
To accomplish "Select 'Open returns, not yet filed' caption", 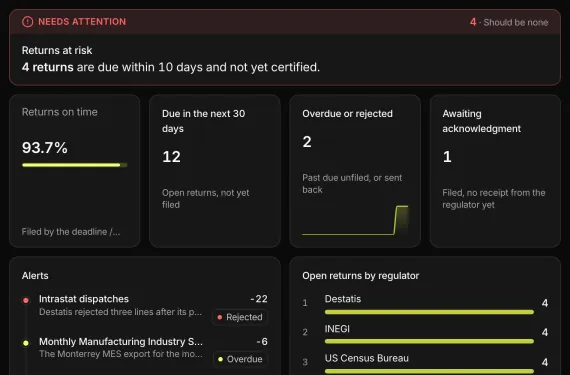I will 206,198.
